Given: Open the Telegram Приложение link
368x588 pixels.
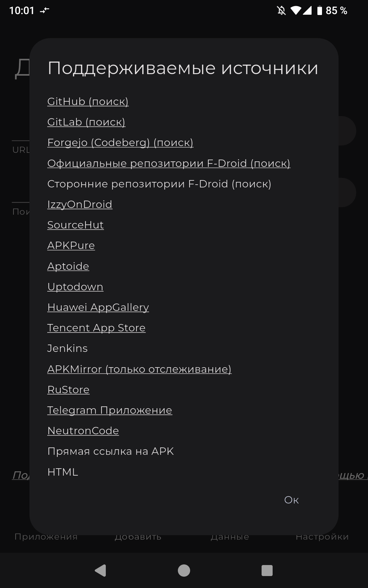Looking at the screenshot, I should (110, 410).
